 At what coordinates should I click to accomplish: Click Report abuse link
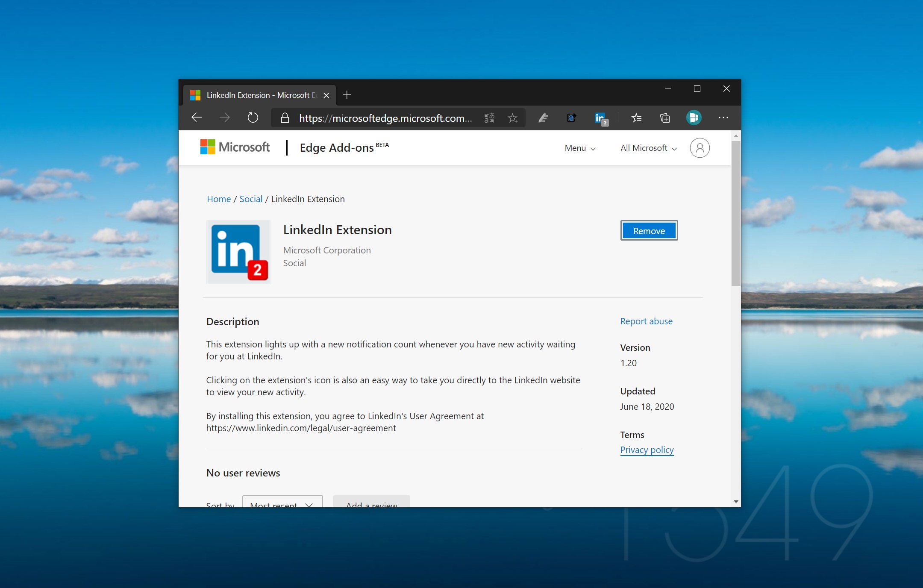tap(646, 321)
